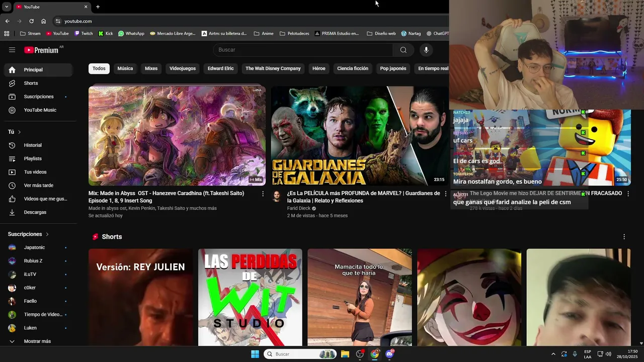Open the YouTube hamburger guide menu

[12, 50]
